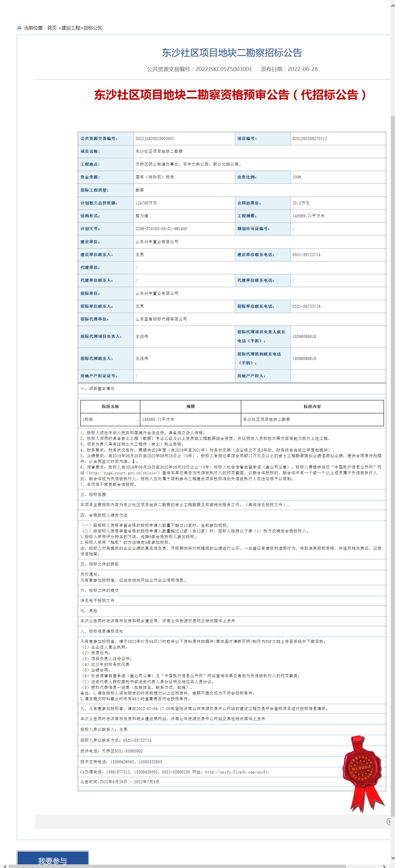Click the section heading 一、项目基本情况
This screenshot has height=868, width=395.
point(97,389)
